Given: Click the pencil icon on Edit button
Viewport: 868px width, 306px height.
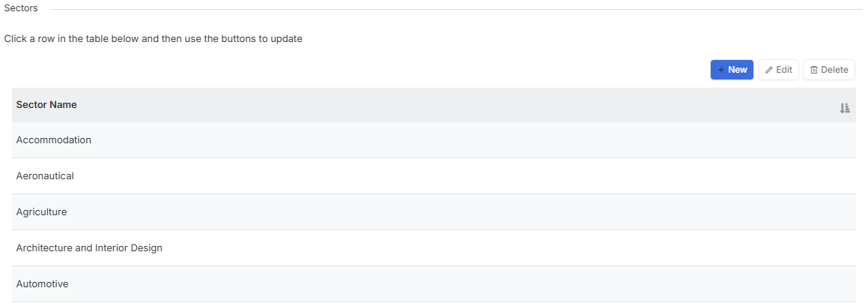Looking at the screenshot, I should tap(768, 70).
